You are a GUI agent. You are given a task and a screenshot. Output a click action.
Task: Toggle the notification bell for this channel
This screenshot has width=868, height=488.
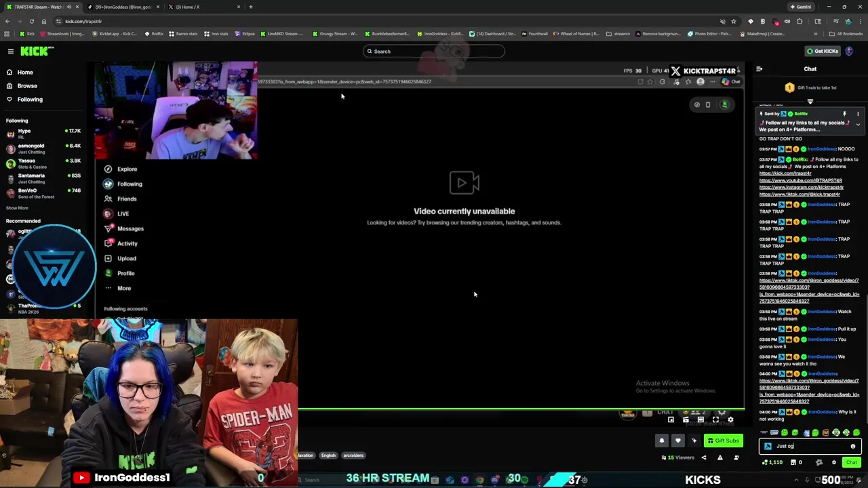coord(662,441)
